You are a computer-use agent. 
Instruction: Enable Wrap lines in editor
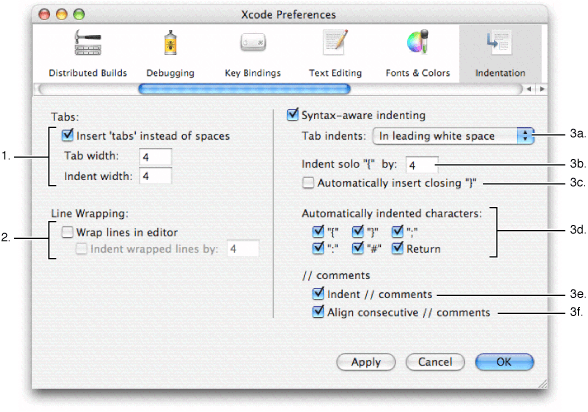[x=68, y=232]
